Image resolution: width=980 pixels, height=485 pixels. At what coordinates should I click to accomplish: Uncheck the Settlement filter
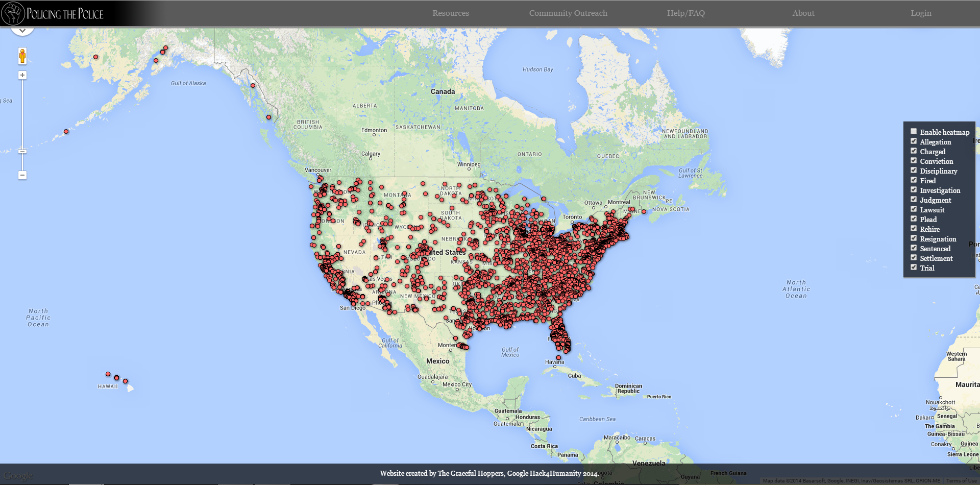click(914, 257)
